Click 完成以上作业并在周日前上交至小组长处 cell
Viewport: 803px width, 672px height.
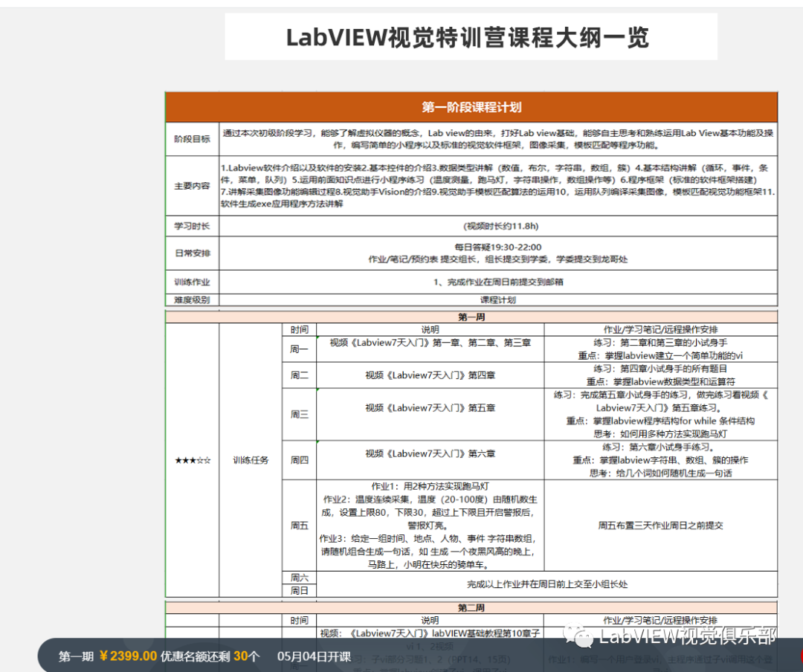point(547,584)
